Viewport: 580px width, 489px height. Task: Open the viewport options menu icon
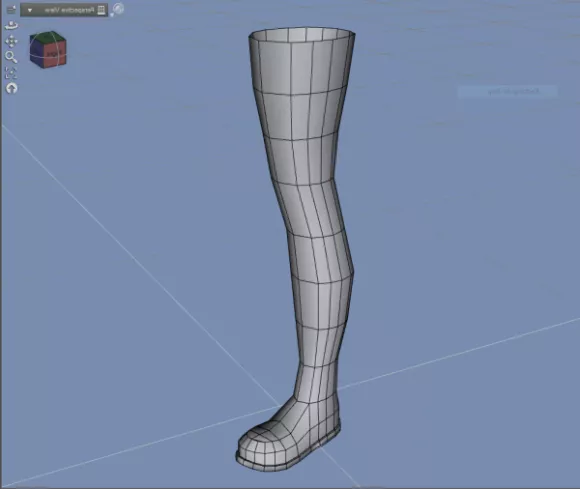pyautogui.click(x=11, y=10)
